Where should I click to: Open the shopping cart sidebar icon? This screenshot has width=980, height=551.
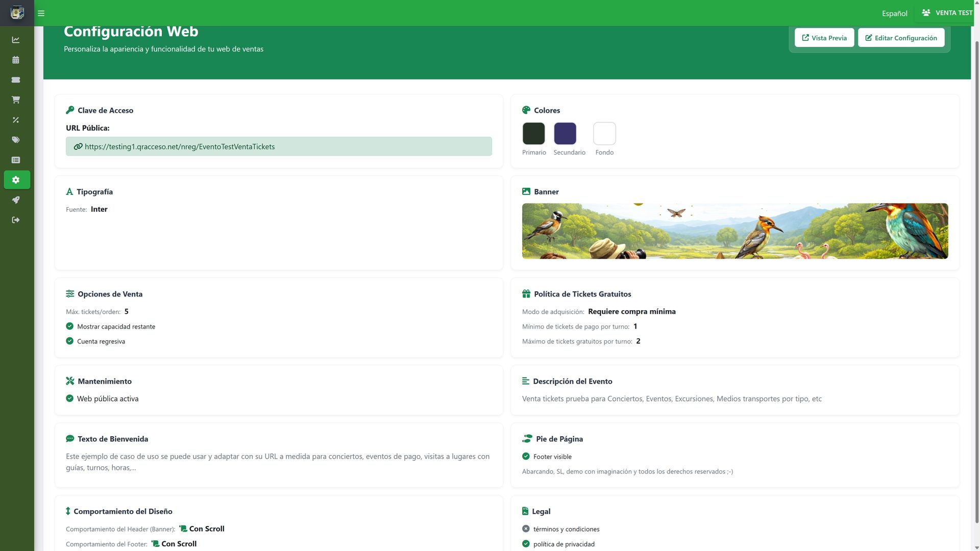pos(16,100)
